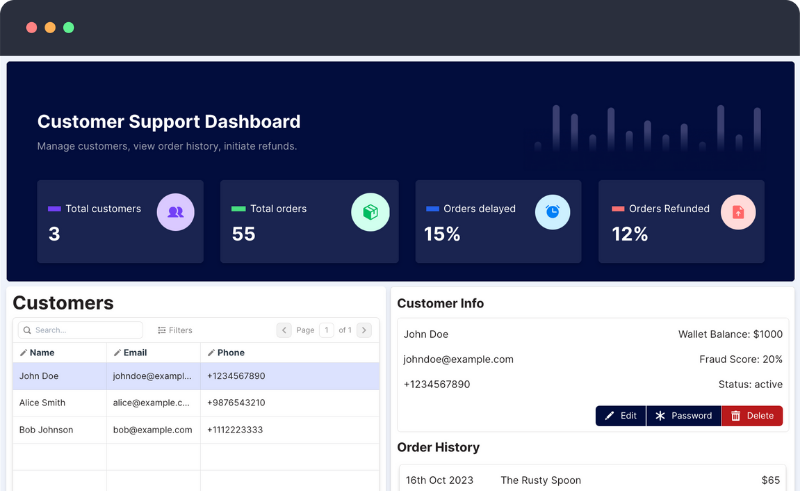800x491 pixels.
Task: Click email cell alice@example.c...
Action: click(x=151, y=403)
